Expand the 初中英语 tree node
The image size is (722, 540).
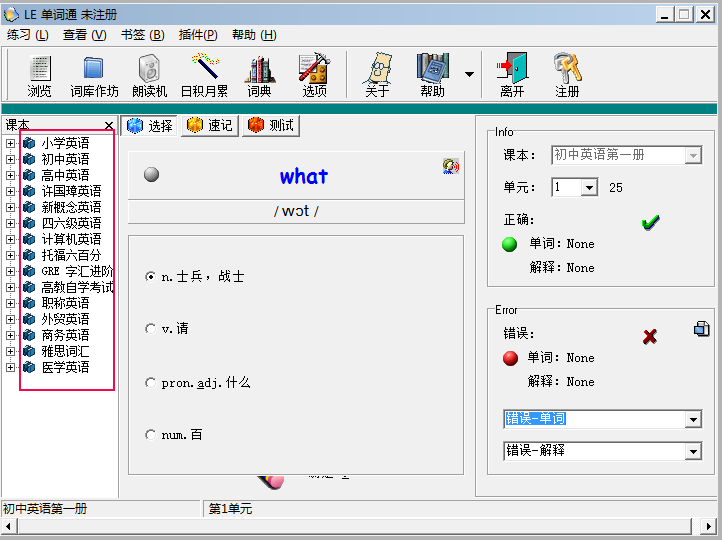(x=10, y=159)
